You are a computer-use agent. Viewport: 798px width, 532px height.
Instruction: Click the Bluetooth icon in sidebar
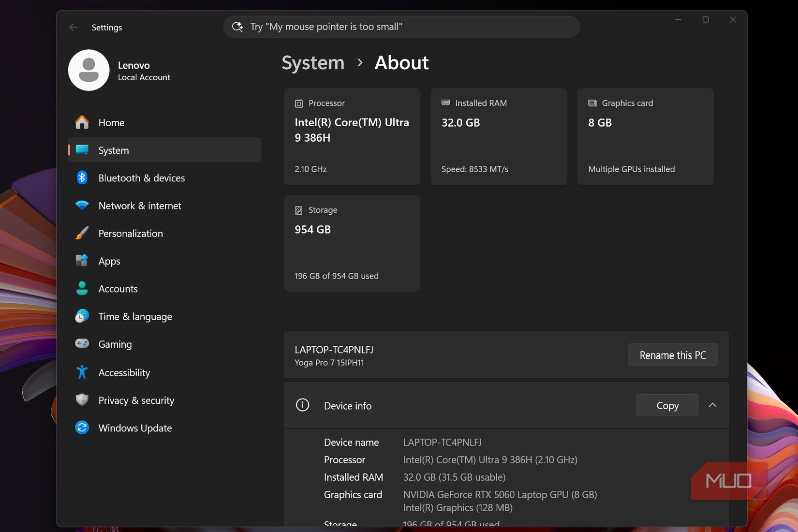(x=82, y=177)
